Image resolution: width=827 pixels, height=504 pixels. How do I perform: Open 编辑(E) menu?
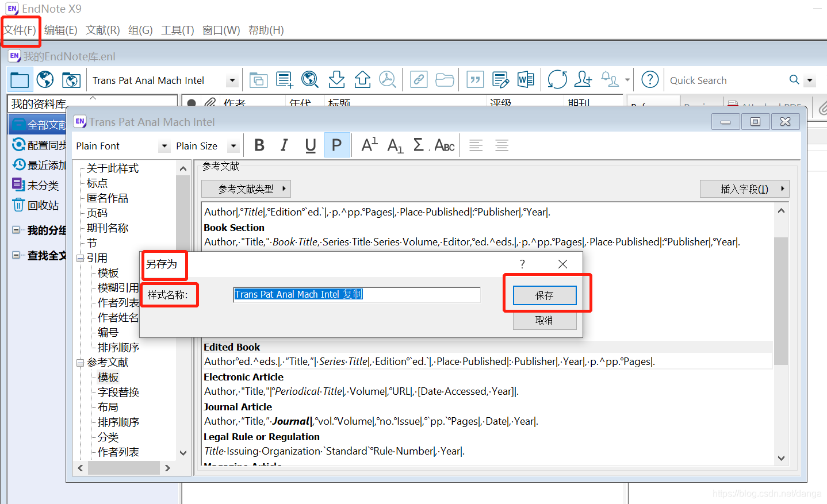61,30
